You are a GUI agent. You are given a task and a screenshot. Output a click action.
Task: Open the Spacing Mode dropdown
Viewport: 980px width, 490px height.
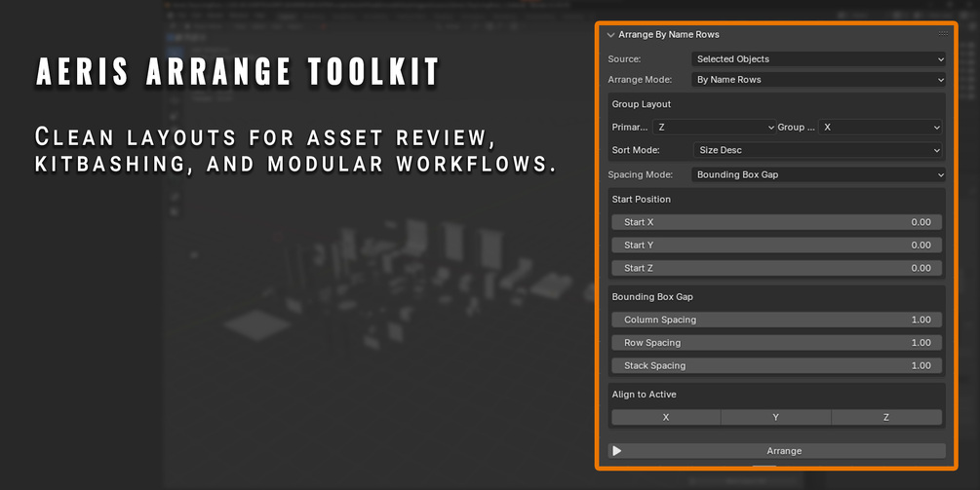pos(818,174)
